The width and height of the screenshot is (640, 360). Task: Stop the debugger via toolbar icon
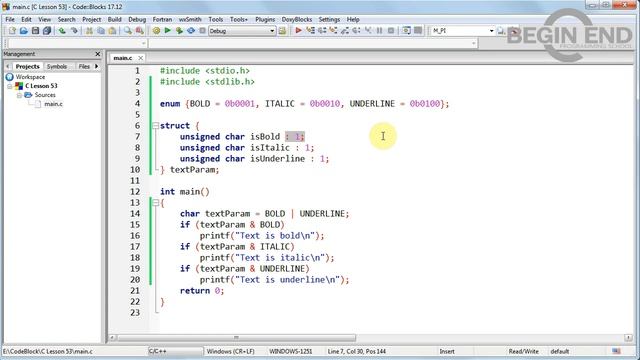(391, 31)
